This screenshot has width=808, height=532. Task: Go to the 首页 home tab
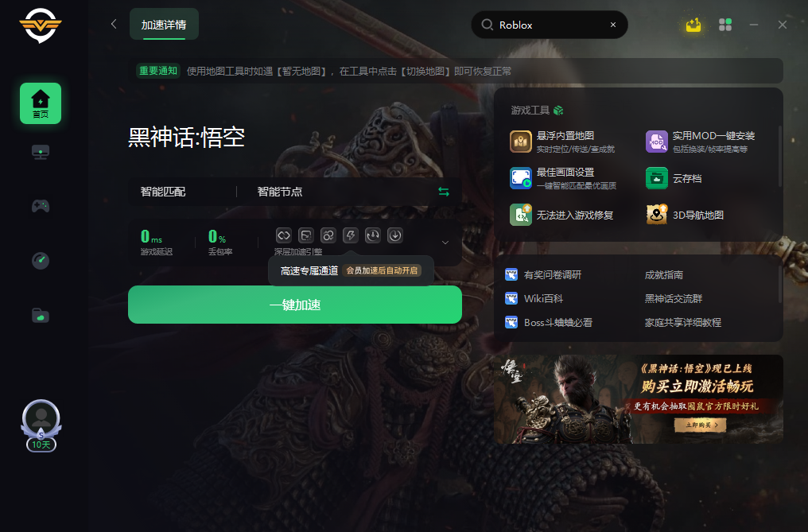[x=41, y=103]
